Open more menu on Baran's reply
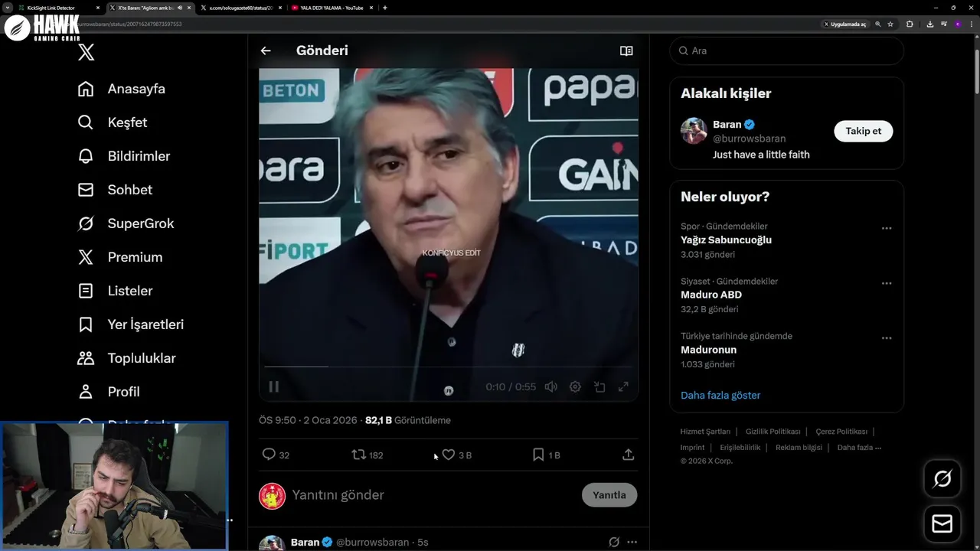The width and height of the screenshot is (980, 551). (x=632, y=542)
